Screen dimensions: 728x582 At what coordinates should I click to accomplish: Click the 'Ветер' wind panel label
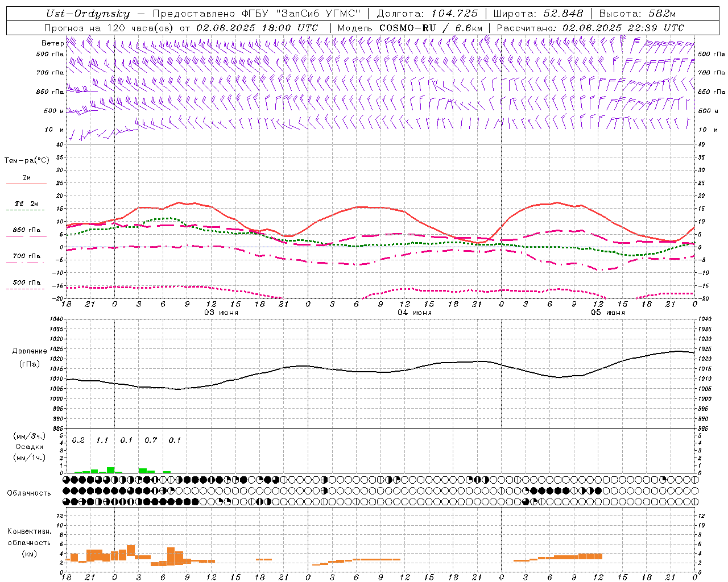[x=53, y=43]
